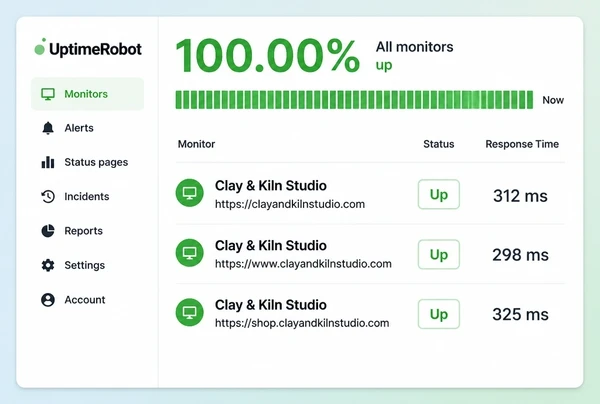Click the Account user avatar icon
The height and width of the screenshot is (404, 600).
48,300
